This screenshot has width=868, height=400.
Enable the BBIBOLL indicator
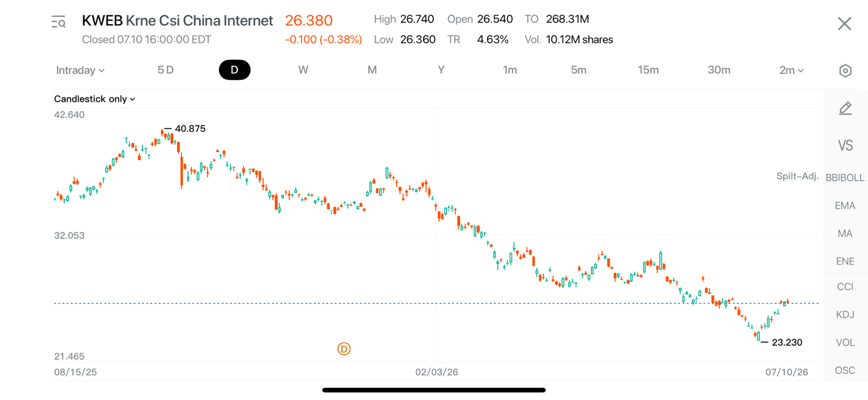click(845, 177)
